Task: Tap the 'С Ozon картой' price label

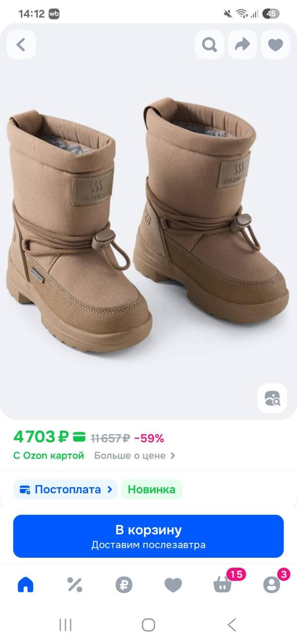Action: (x=49, y=455)
